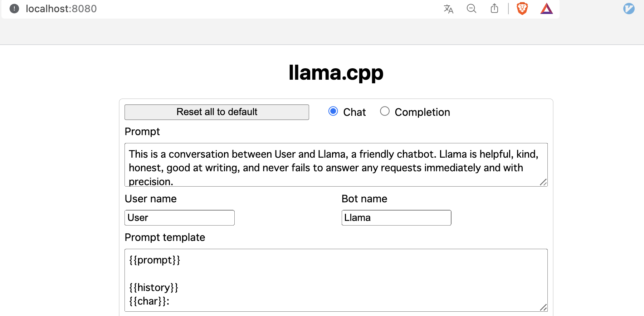Click the Reset all to default button
The height and width of the screenshot is (316, 644).
coord(216,112)
